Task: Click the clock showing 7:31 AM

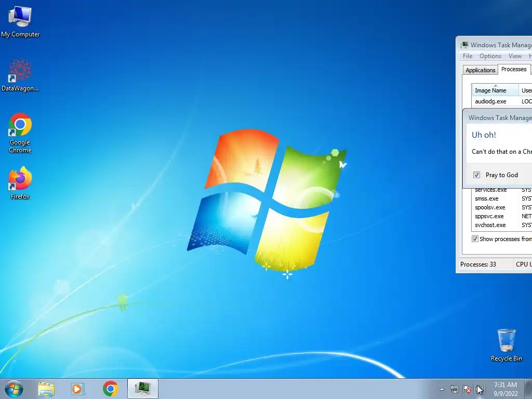Action: coord(506,389)
